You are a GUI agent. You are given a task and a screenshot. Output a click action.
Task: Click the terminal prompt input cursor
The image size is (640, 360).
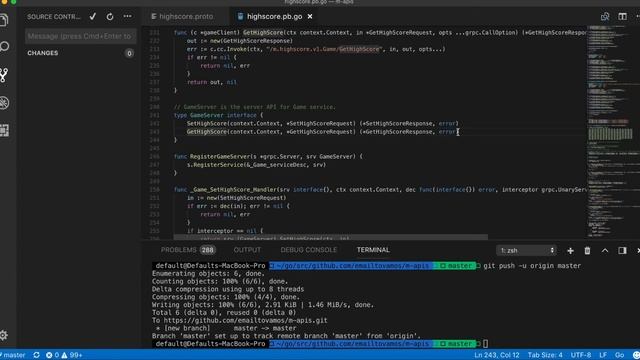tap(485, 344)
